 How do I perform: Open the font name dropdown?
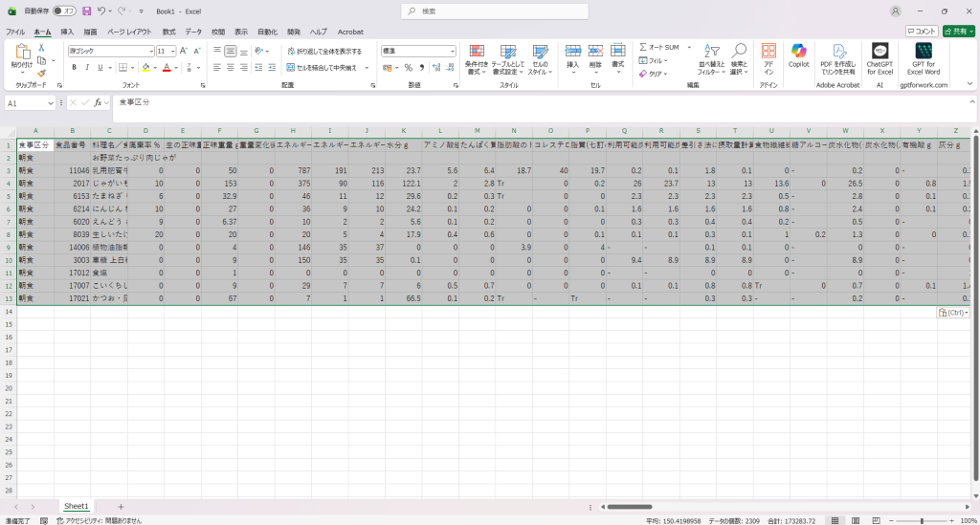150,51
